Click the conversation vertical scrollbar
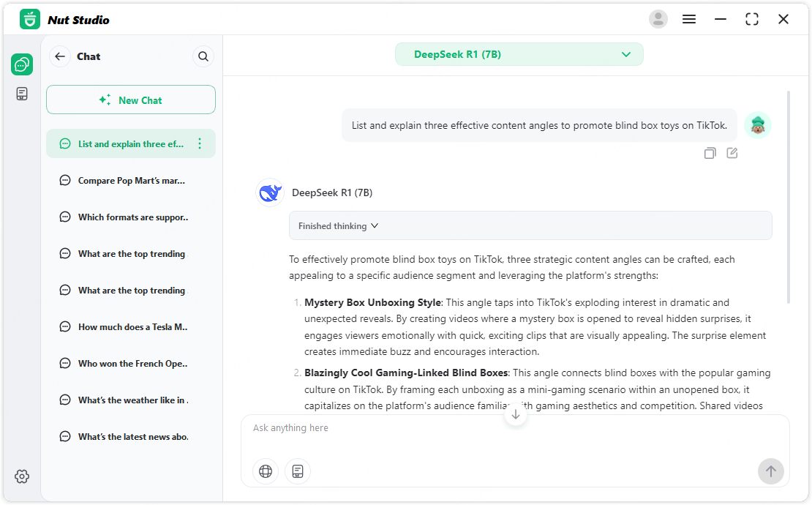The height and width of the screenshot is (505, 812). click(x=789, y=197)
